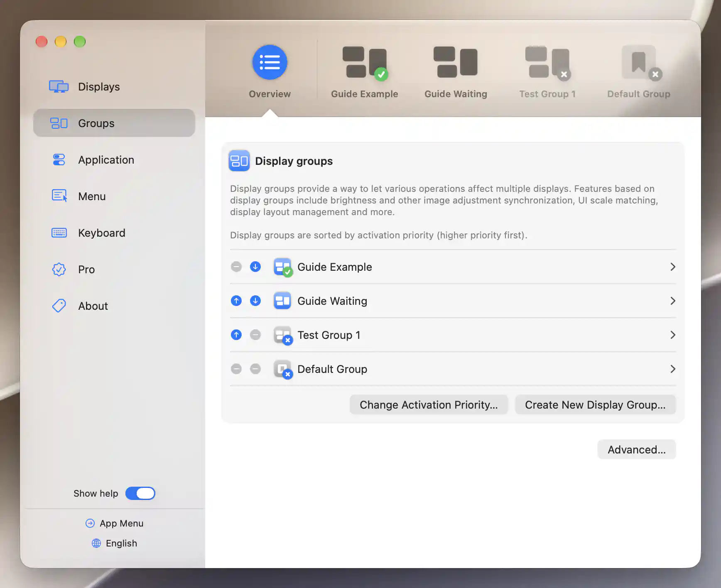721x588 pixels.
Task: Select Application in the sidebar
Action: point(114,160)
